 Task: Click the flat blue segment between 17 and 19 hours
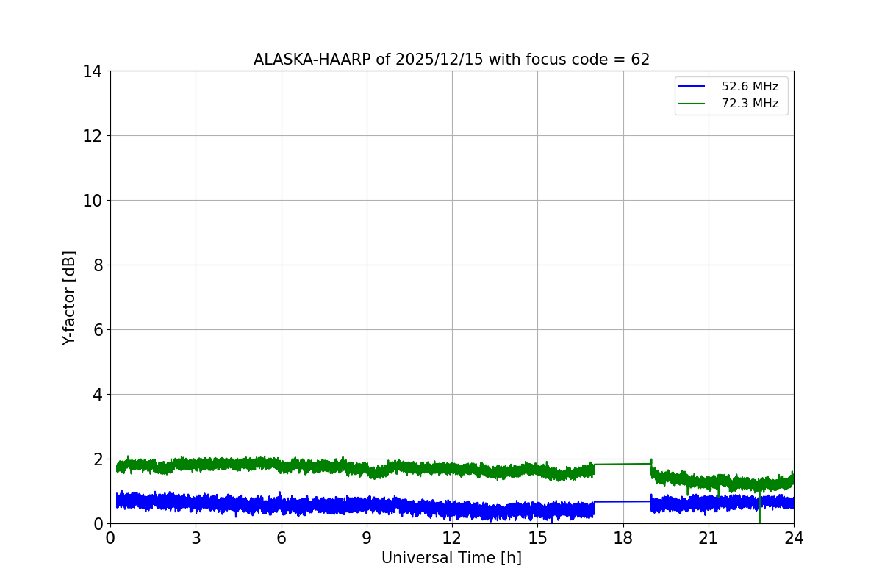coord(623,501)
